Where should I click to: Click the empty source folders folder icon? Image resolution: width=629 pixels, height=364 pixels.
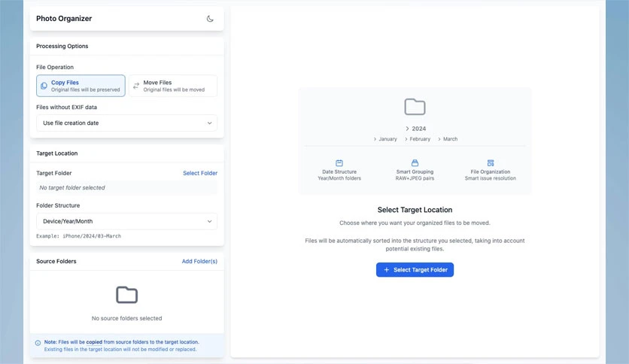126,295
